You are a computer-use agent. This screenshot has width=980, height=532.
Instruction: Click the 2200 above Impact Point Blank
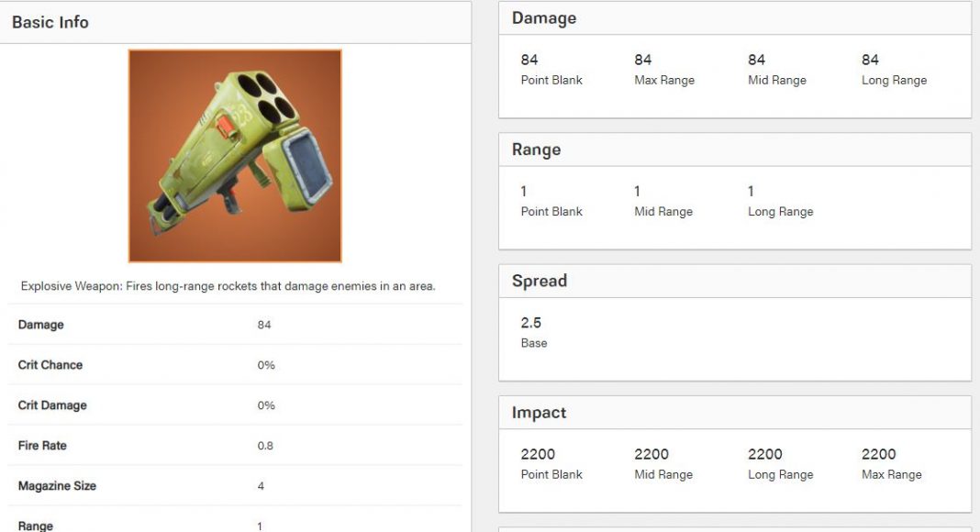538,454
